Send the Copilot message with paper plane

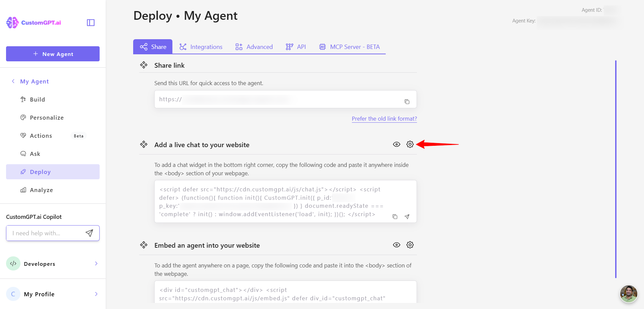pos(89,233)
